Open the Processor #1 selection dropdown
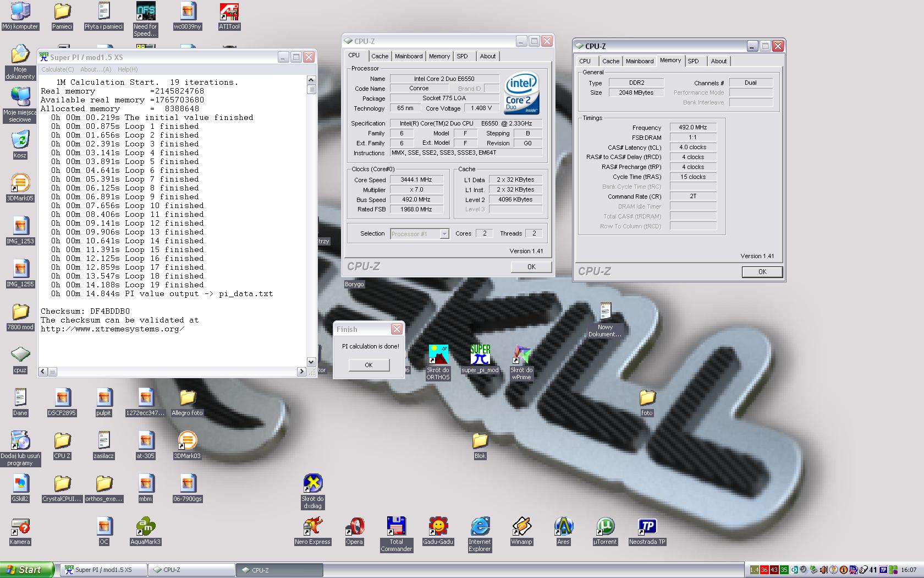The width and height of the screenshot is (924, 578). coord(420,234)
